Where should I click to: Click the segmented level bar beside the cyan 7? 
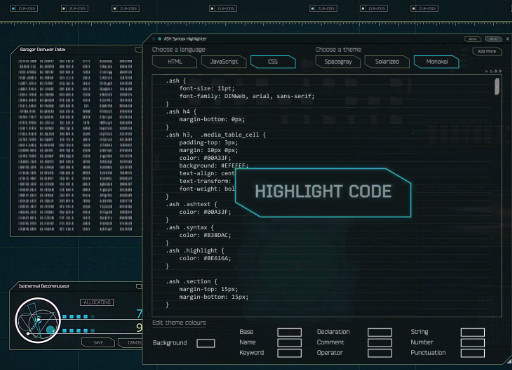(78, 316)
